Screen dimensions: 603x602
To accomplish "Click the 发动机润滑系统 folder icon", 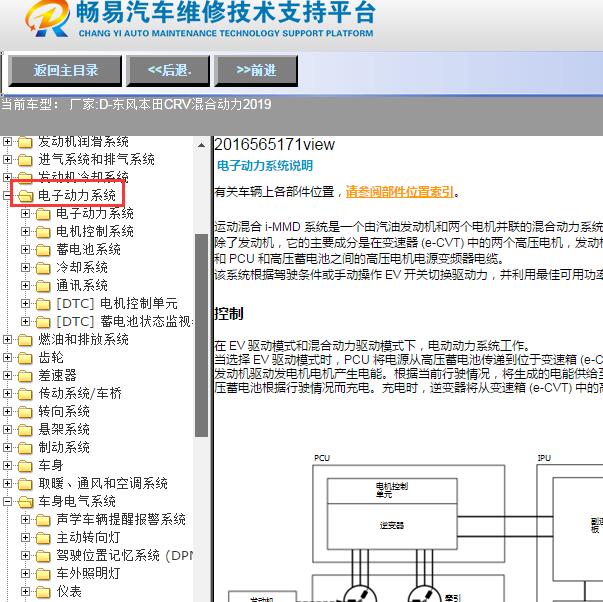I will point(25,142).
